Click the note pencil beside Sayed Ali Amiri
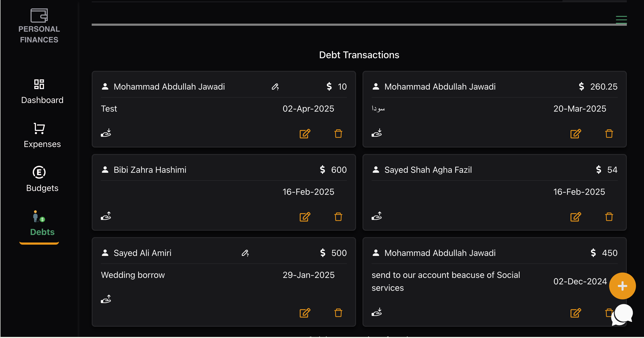 point(245,253)
